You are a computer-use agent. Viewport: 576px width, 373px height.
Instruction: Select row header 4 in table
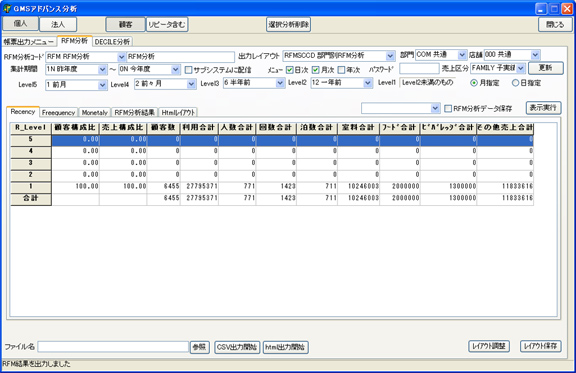[x=31, y=151]
